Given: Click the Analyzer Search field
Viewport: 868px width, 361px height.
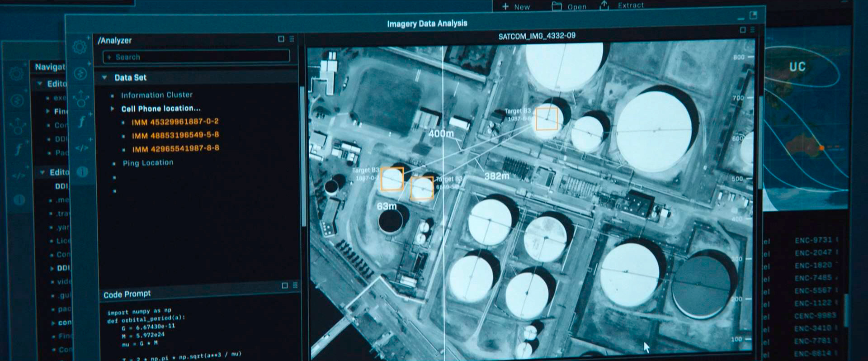Looking at the screenshot, I should (196, 57).
